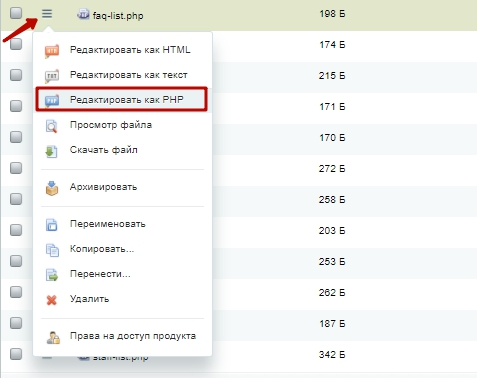Click the 174 Б size value
The image size is (477, 378).
coord(332,45)
